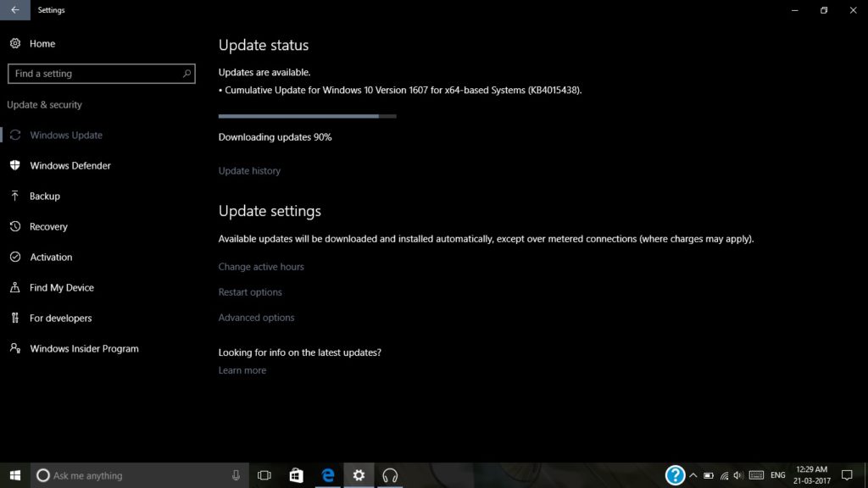Show hidden tray icons chevron
This screenshot has height=488, width=868.
pyautogui.click(x=693, y=475)
